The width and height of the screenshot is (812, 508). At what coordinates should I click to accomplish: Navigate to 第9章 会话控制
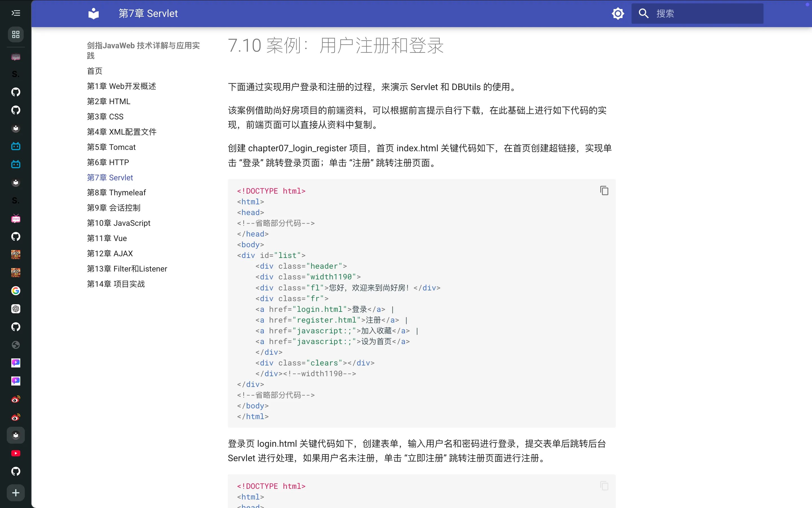pos(114,208)
